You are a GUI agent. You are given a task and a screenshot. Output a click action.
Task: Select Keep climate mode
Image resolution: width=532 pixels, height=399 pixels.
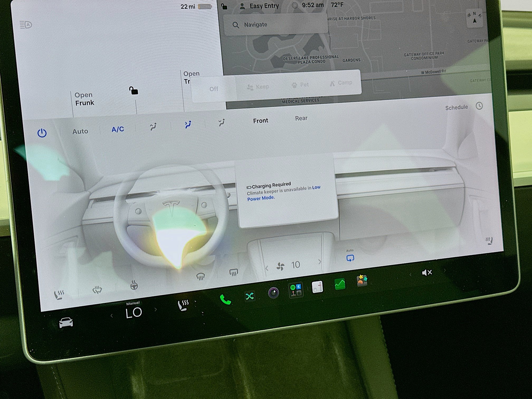[x=258, y=87]
